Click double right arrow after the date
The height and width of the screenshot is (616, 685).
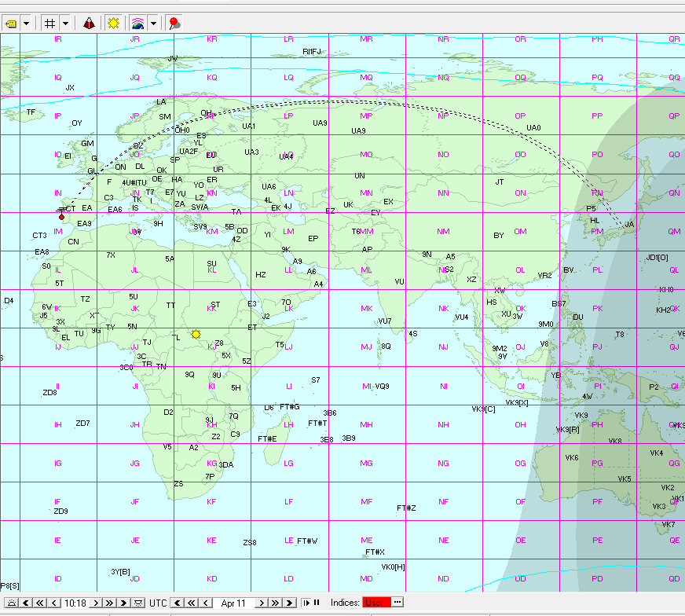(x=275, y=603)
